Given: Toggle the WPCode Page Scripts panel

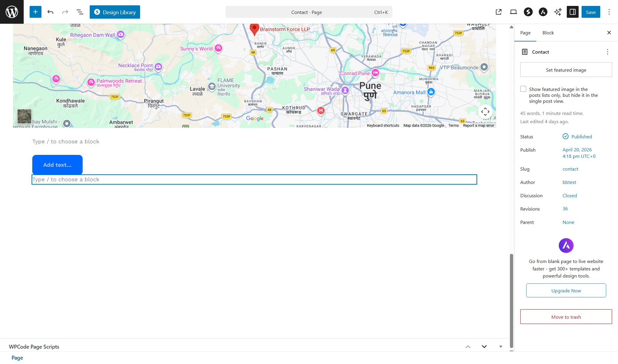Looking at the screenshot, I should coord(501,347).
